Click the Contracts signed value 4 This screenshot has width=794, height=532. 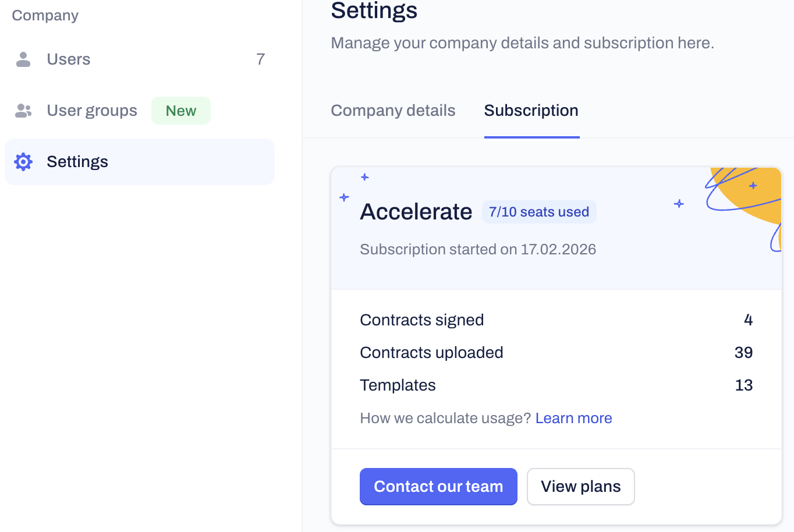(748, 320)
